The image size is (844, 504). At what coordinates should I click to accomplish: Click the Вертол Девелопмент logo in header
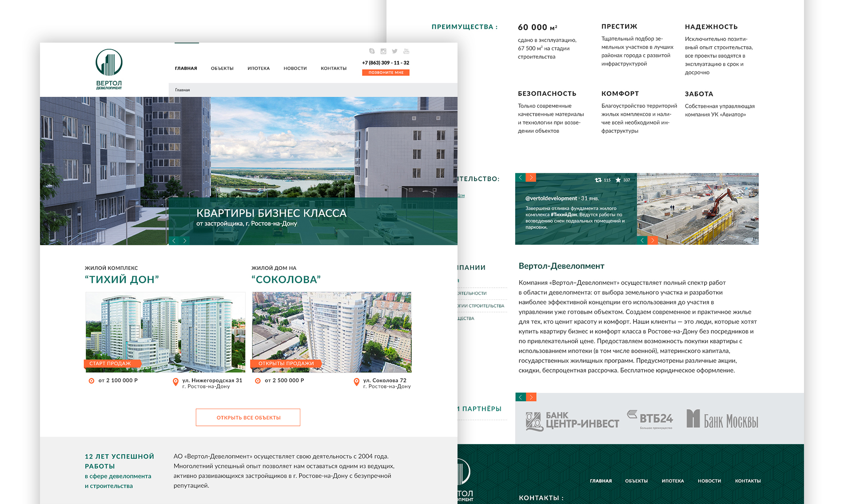click(x=109, y=69)
